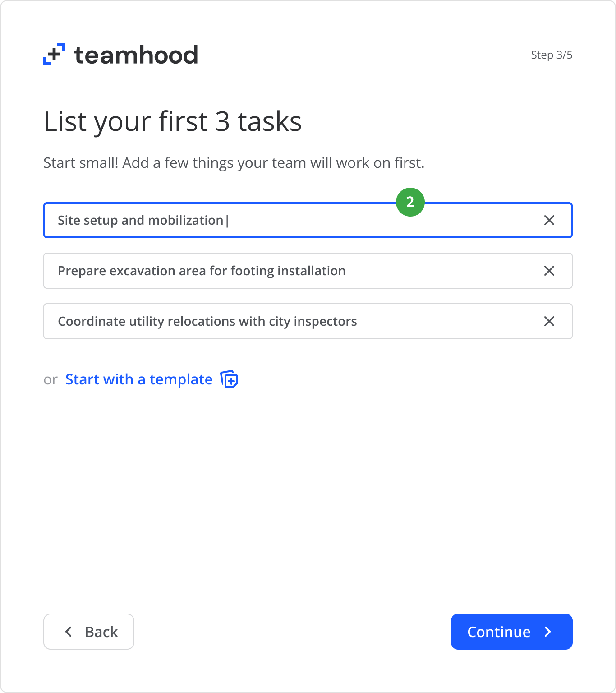Click the green number 2 badge

point(410,202)
